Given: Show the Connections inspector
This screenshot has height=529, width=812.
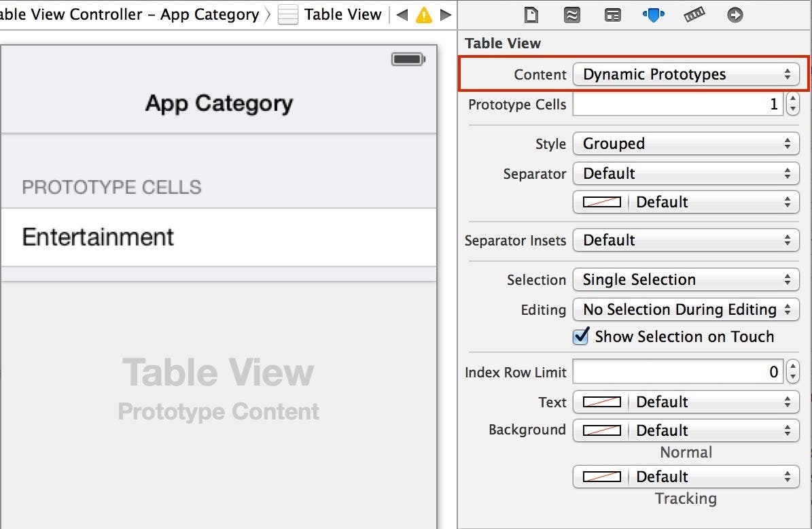Looking at the screenshot, I should click(x=735, y=15).
